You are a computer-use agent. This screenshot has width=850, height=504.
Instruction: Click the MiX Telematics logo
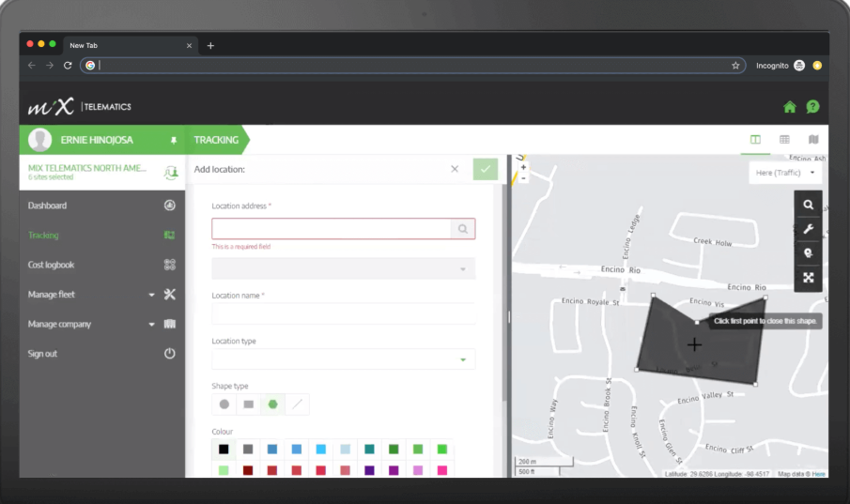point(80,106)
